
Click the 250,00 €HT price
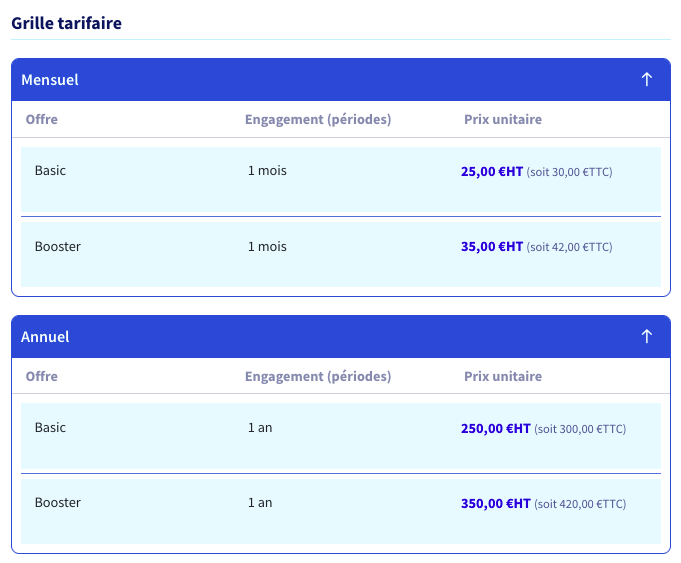click(x=496, y=429)
